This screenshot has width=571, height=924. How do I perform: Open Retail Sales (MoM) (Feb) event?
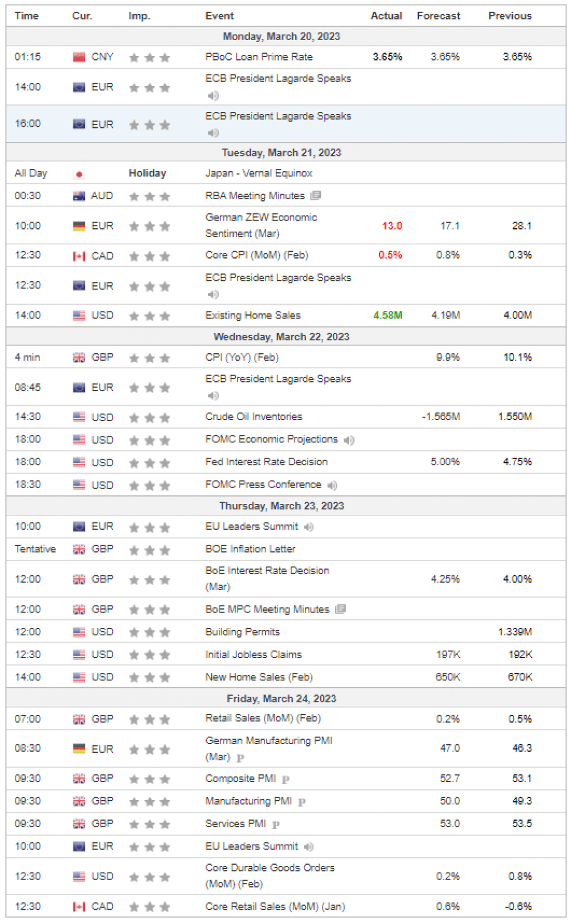[263, 719]
